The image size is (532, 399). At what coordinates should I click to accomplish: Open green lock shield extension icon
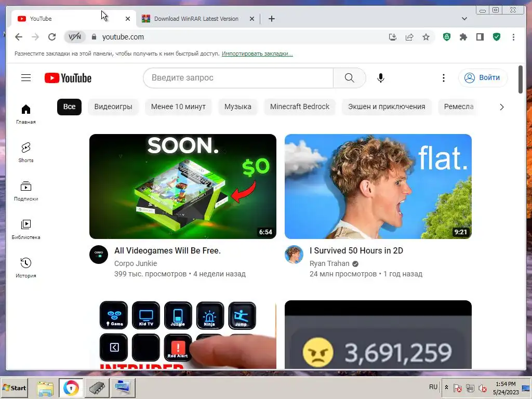[447, 37]
